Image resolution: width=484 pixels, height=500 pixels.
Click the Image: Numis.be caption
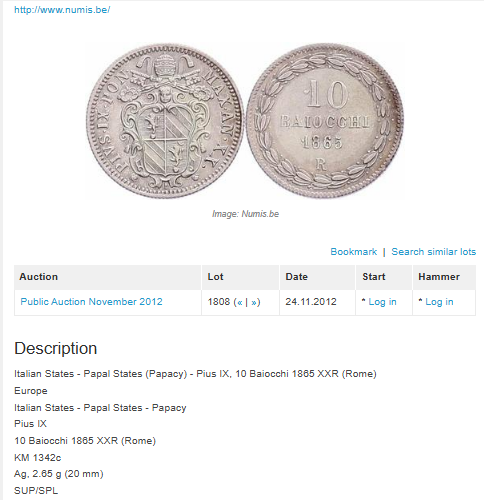click(x=245, y=214)
